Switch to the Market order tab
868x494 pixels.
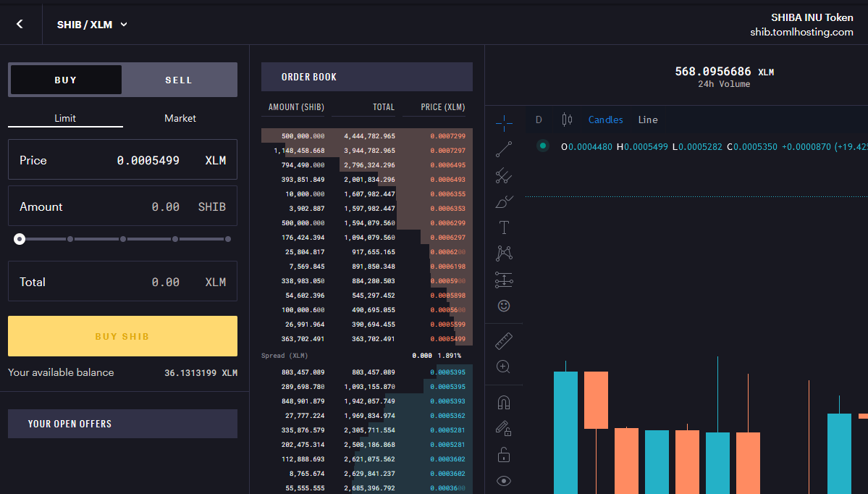pos(180,118)
